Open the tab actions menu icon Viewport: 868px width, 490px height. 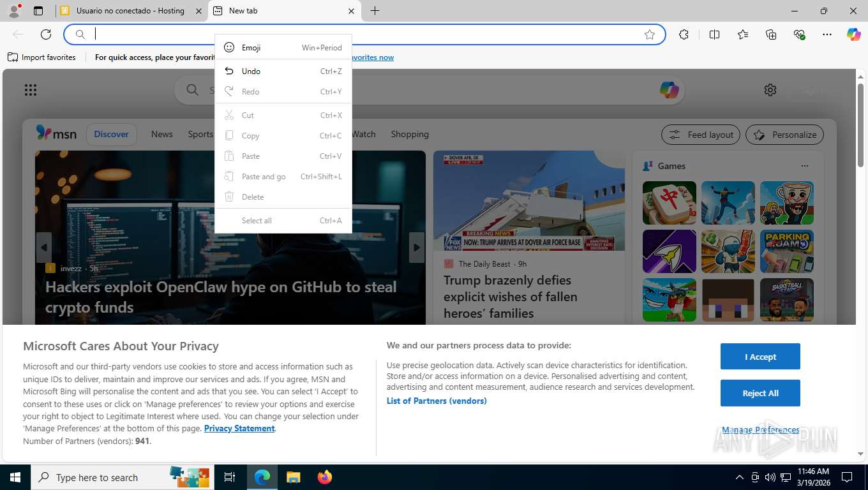point(38,11)
